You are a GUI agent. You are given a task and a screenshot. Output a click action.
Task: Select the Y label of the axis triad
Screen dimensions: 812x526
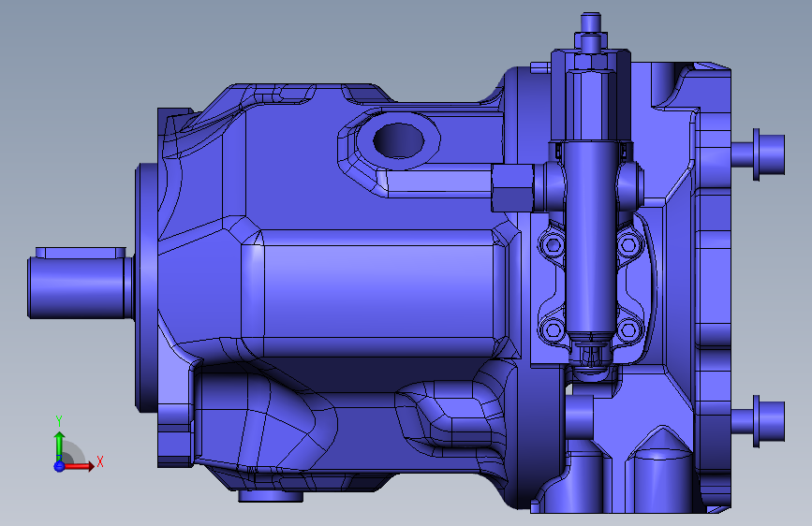click(x=58, y=421)
